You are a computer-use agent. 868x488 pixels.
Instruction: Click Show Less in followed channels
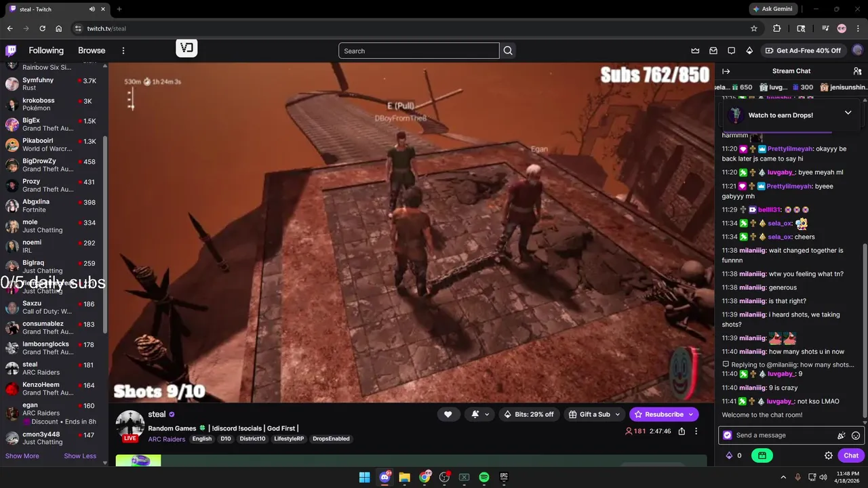pyautogui.click(x=80, y=456)
